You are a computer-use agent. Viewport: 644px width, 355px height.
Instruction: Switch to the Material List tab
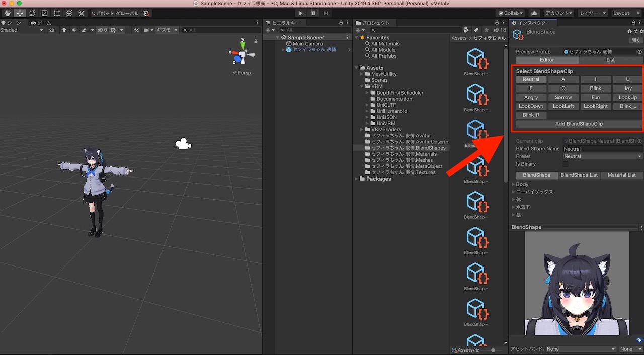tap(621, 175)
